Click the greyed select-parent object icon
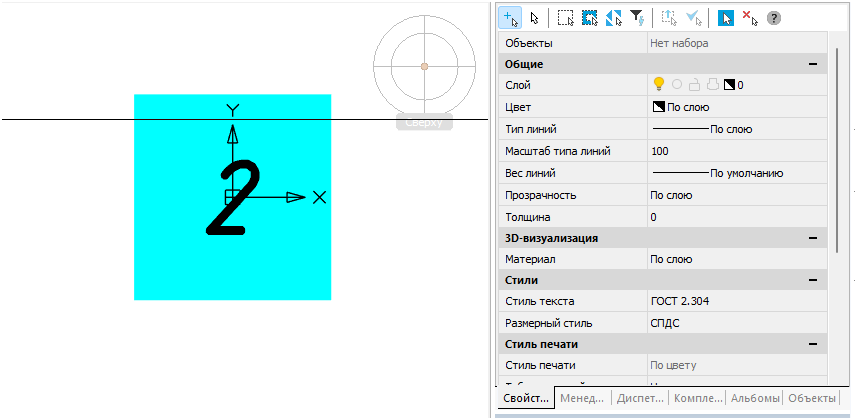 pyautogui.click(x=669, y=19)
